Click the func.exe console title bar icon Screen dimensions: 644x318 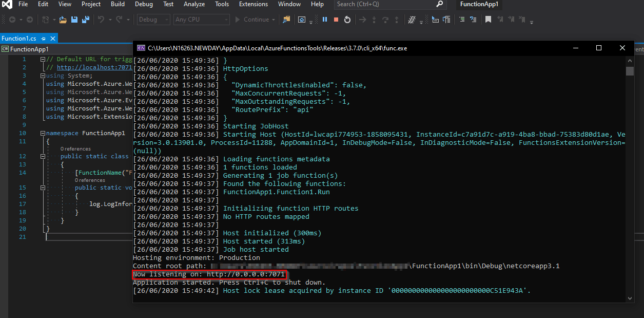(141, 48)
